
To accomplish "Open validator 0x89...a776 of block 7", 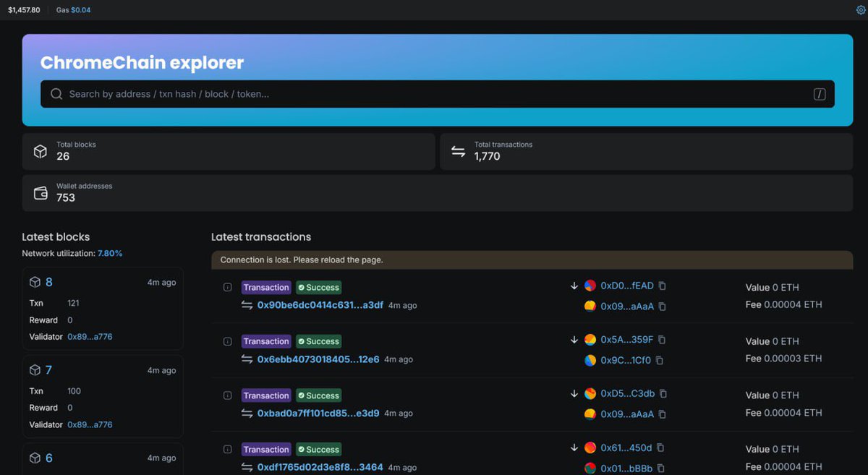I will 90,425.
